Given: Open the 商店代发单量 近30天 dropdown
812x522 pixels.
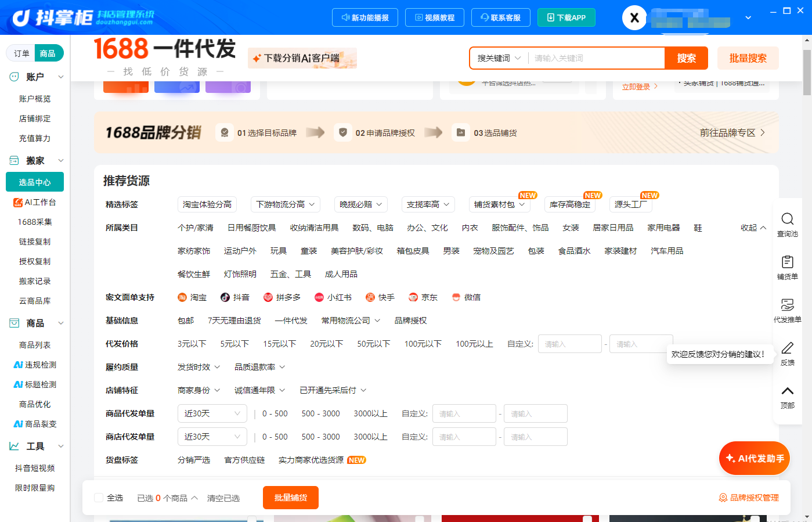Looking at the screenshot, I should click(x=212, y=437).
